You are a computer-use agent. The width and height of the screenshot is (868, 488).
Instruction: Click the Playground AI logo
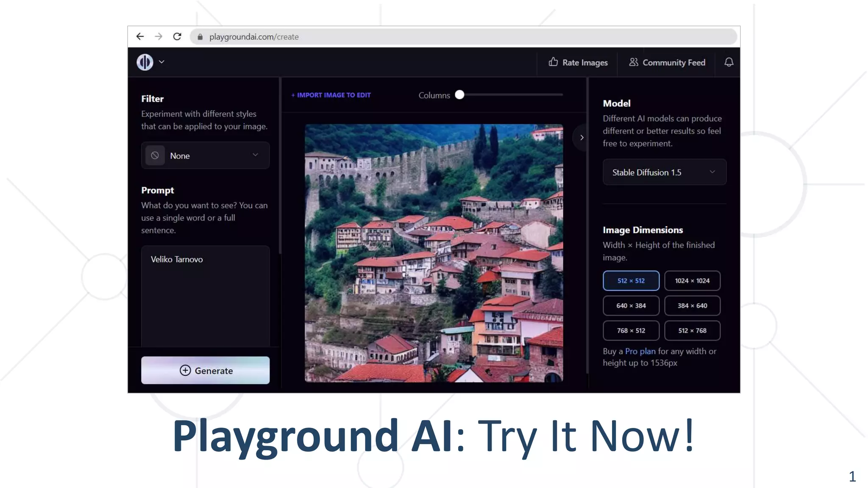click(x=145, y=62)
